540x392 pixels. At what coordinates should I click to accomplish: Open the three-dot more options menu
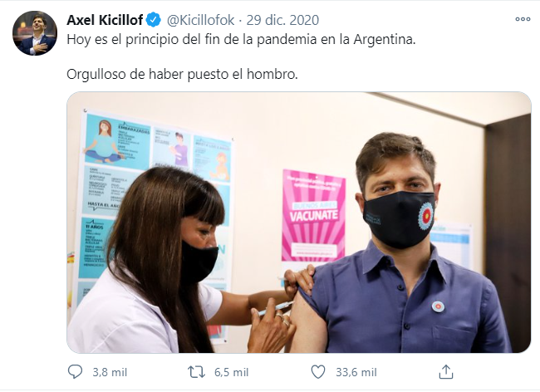pos(523,19)
